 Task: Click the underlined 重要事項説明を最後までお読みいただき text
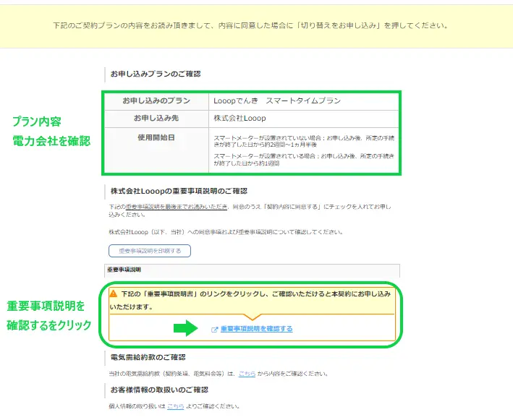(177, 207)
